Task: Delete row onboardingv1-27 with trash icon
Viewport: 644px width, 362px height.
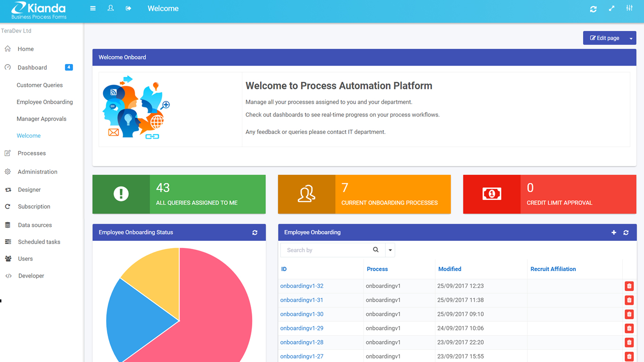Action: tap(629, 357)
